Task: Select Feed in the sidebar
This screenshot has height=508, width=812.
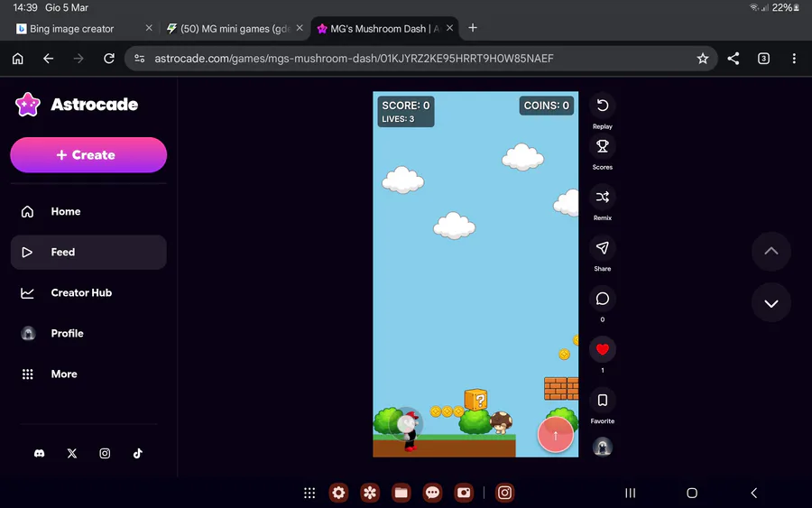Action: pos(88,252)
